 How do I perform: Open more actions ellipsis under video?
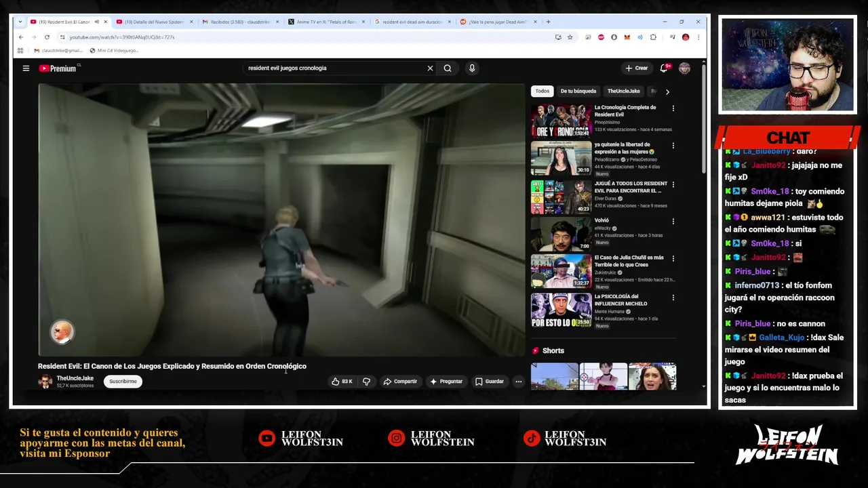(519, 382)
